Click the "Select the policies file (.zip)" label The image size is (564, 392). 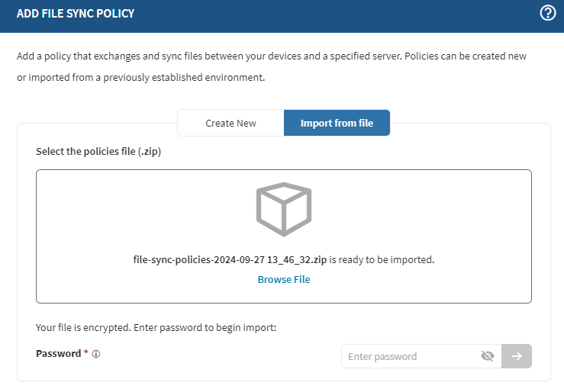(98, 151)
